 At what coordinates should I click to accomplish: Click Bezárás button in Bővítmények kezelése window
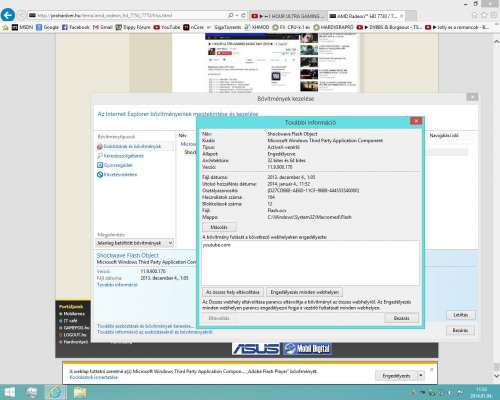[x=461, y=330]
